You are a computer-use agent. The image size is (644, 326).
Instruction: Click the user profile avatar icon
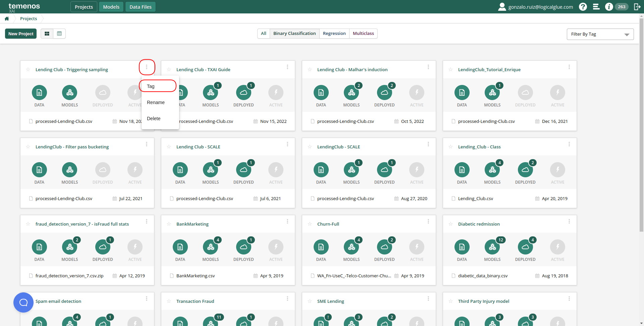pos(502,7)
